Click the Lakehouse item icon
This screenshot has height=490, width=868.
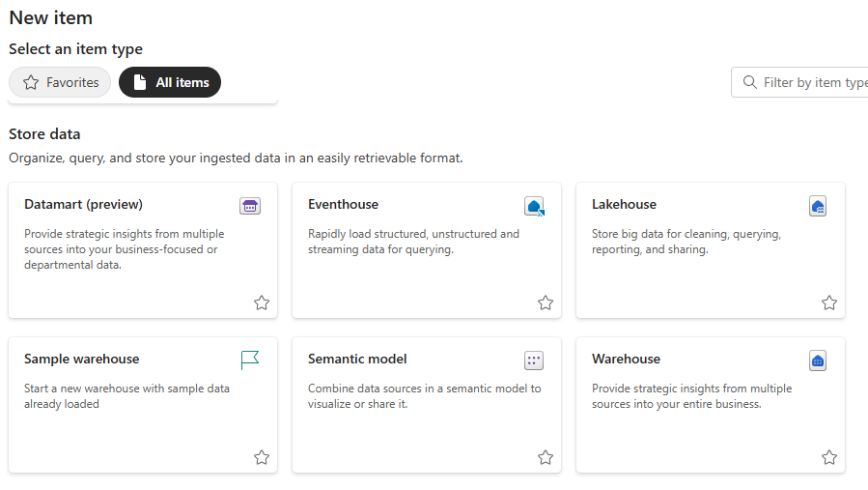pyautogui.click(x=818, y=206)
